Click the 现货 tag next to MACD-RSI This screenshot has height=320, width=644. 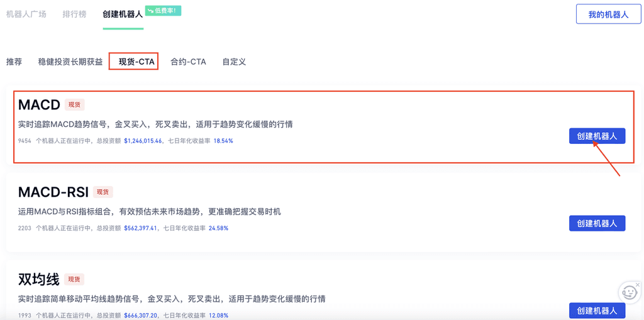103,192
